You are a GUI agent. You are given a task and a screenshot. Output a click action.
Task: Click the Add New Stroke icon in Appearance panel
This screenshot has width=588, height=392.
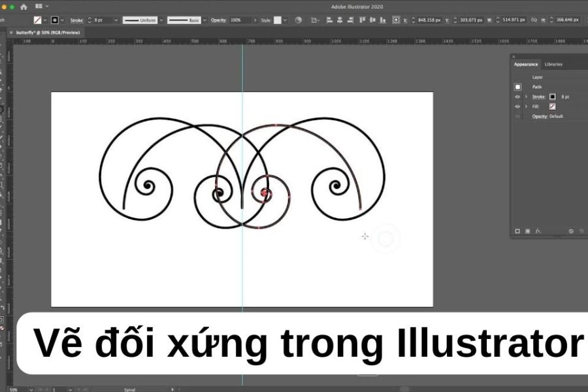(517, 231)
